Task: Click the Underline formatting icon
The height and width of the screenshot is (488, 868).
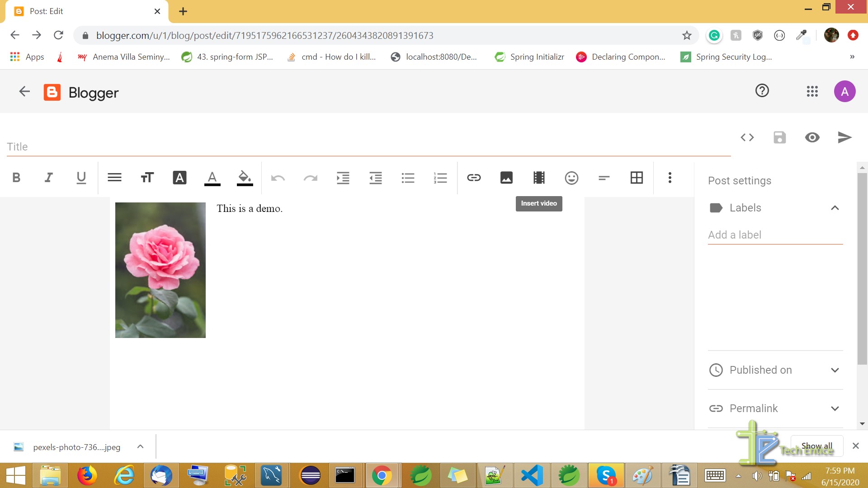Action: tap(81, 178)
